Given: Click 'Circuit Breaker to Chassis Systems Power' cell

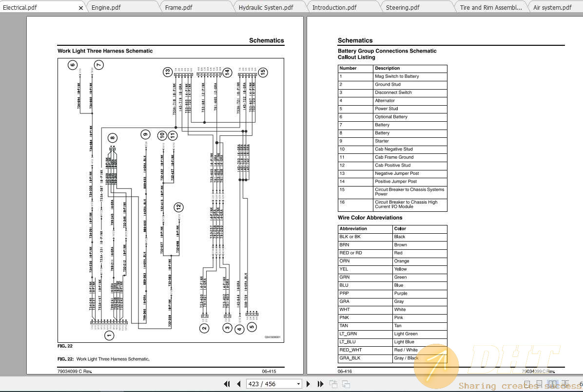Looking at the screenshot, I should (x=410, y=192).
